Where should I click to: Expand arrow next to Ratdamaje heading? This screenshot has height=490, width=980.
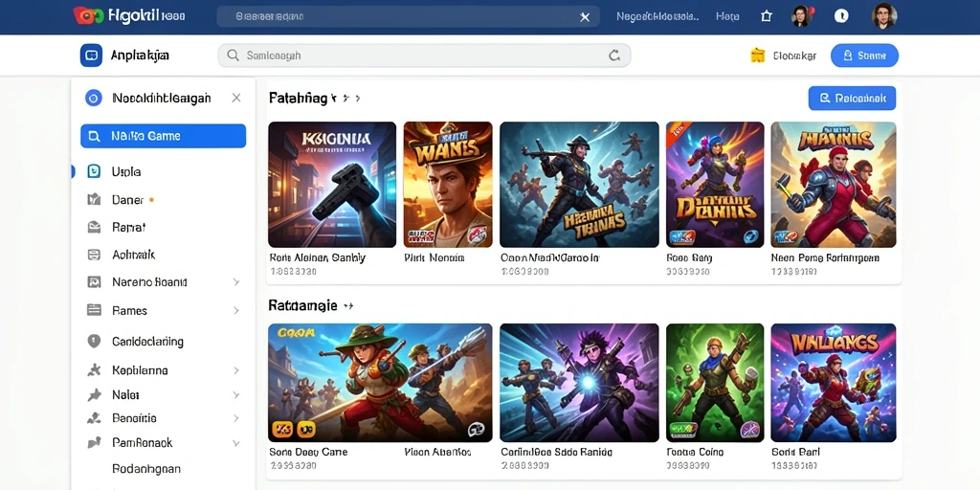(x=348, y=305)
